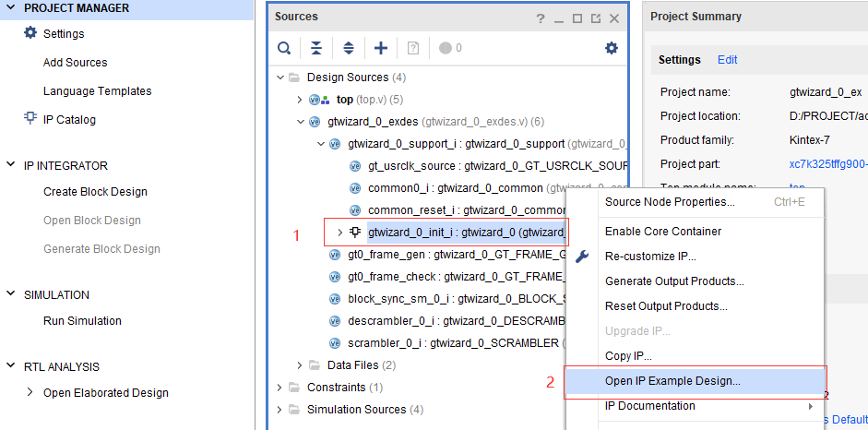
Task: Expand the Simulation Sources folder
Action: 280,410
